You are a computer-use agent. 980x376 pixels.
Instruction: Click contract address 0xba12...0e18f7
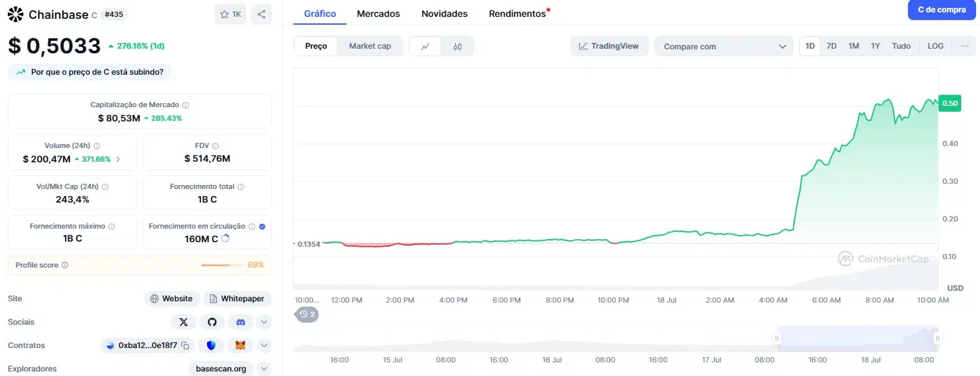tap(147, 345)
